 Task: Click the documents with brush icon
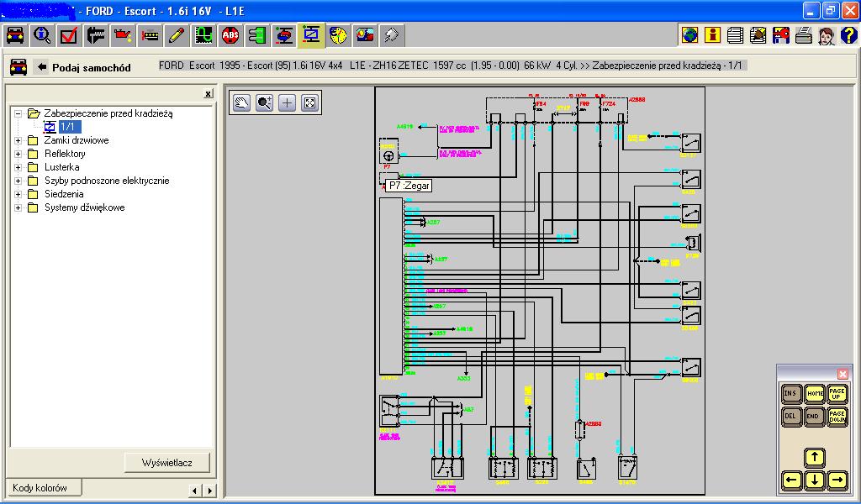758,35
